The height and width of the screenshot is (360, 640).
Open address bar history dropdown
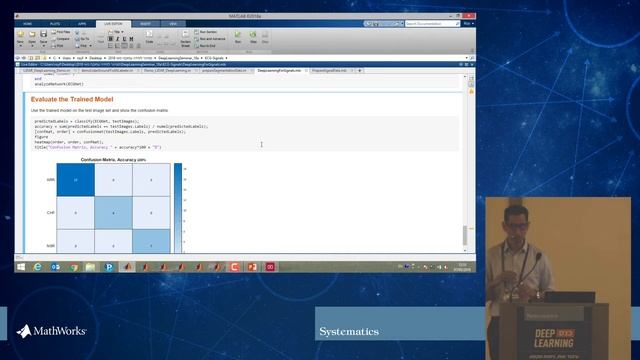coord(467,58)
